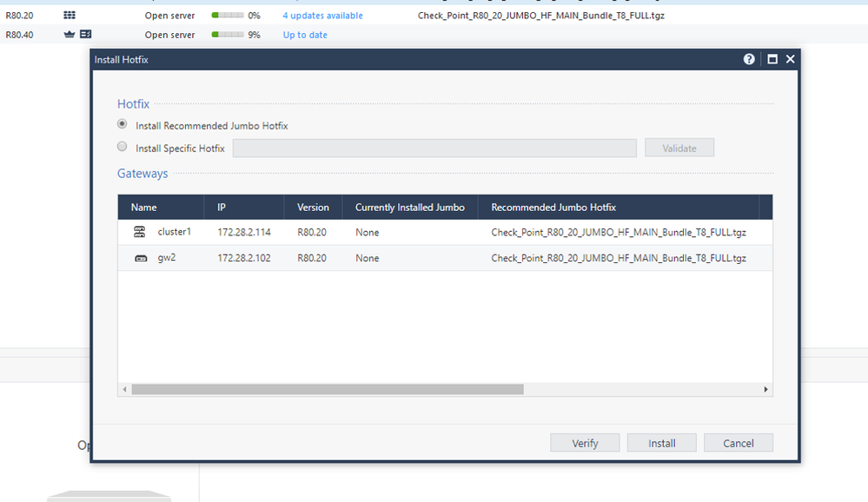Screen dimensions: 868x502
Task: Select Install Recommended Jumbo Hotfix option
Action: (x=123, y=124)
